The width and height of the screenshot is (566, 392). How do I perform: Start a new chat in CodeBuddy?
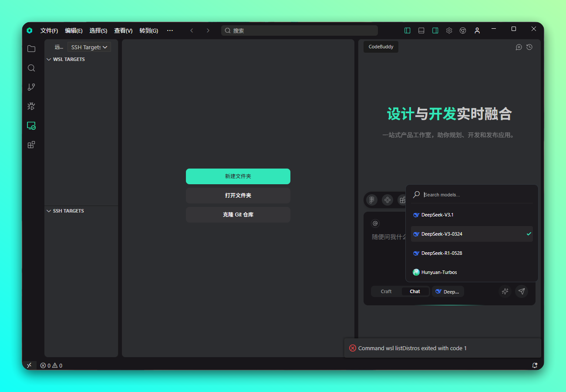pyautogui.click(x=519, y=47)
